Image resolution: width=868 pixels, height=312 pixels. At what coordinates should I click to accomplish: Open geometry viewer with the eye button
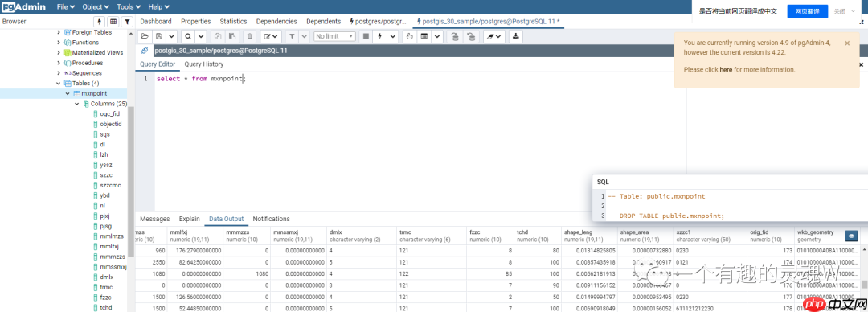tap(851, 236)
